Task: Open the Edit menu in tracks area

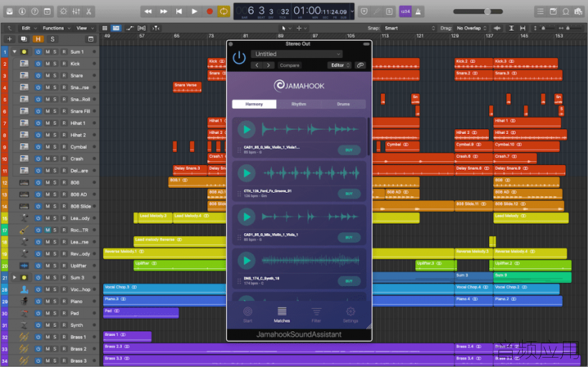Action: tap(29, 28)
